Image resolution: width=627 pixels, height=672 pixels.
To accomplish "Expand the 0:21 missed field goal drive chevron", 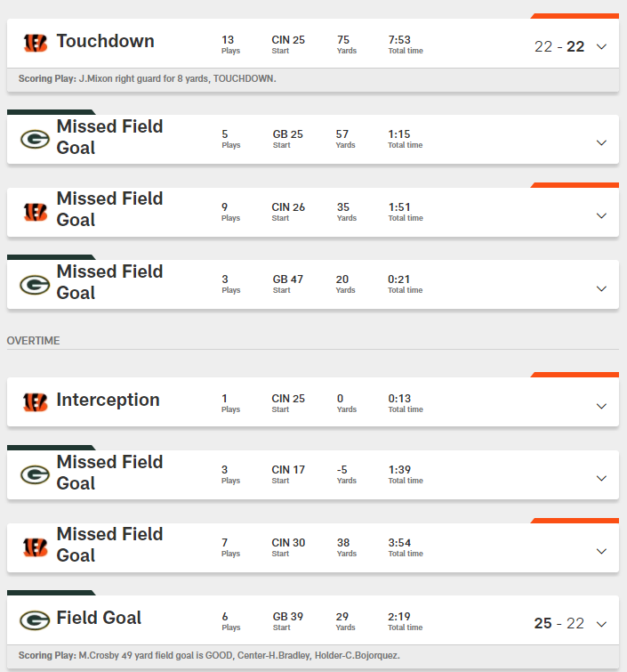I will click(601, 288).
